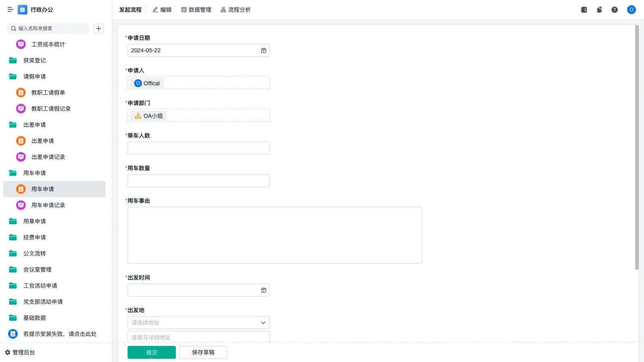Viewport: 644px width, 362px height.
Task: Click the 用车数量 input field
Action: 199,181
